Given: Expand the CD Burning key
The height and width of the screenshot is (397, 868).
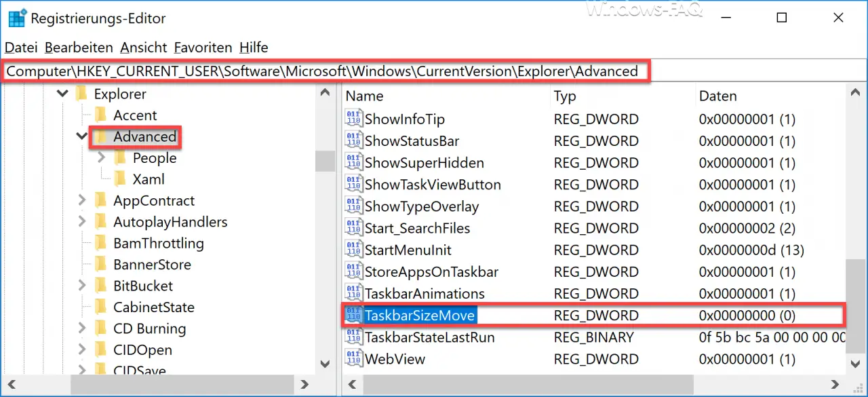Looking at the screenshot, I should click(83, 328).
